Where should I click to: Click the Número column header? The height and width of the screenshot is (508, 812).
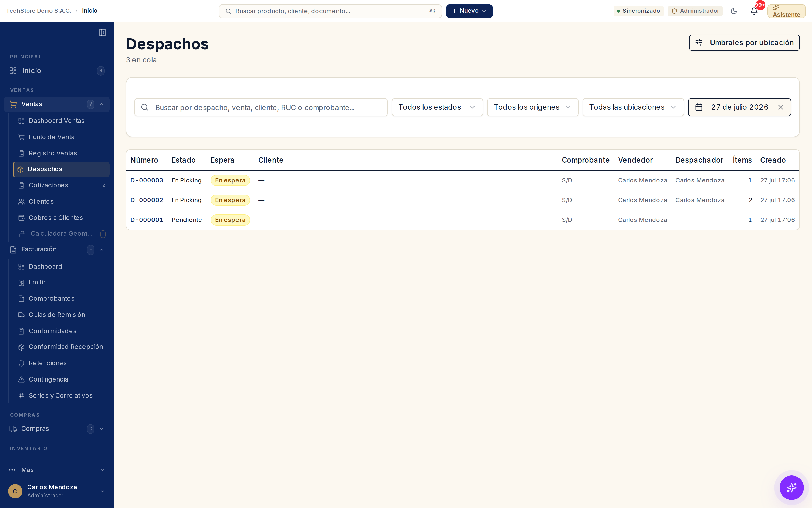click(x=144, y=160)
